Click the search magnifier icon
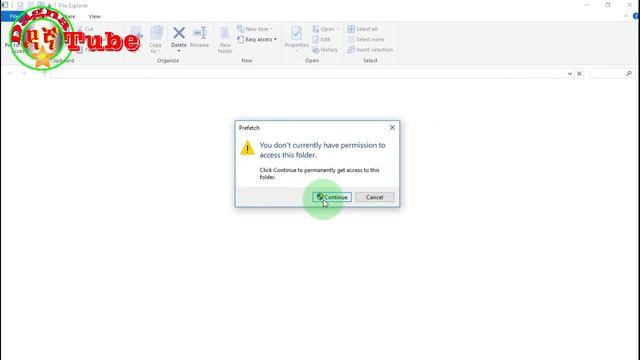The image size is (640, 360). [x=629, y=73]
